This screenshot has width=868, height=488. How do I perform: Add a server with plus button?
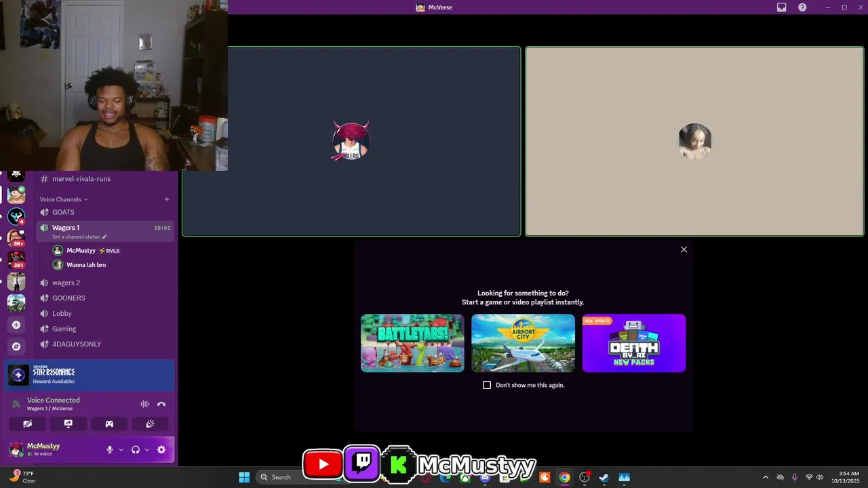(x=16, y=325)
